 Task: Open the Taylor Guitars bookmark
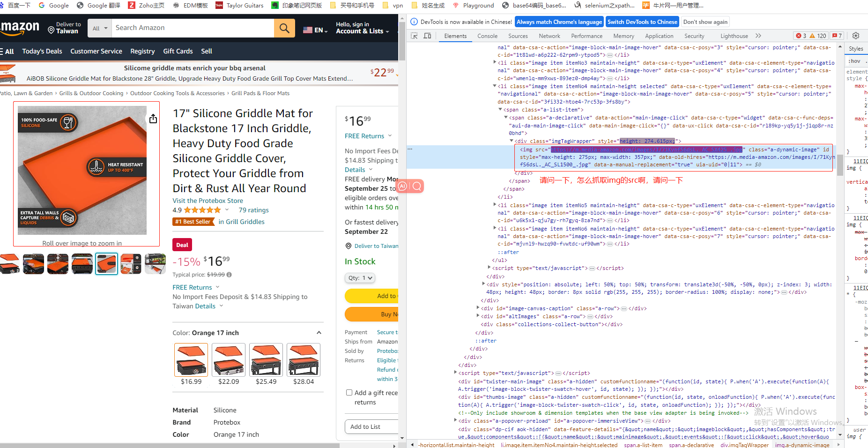tap(239, 5)
